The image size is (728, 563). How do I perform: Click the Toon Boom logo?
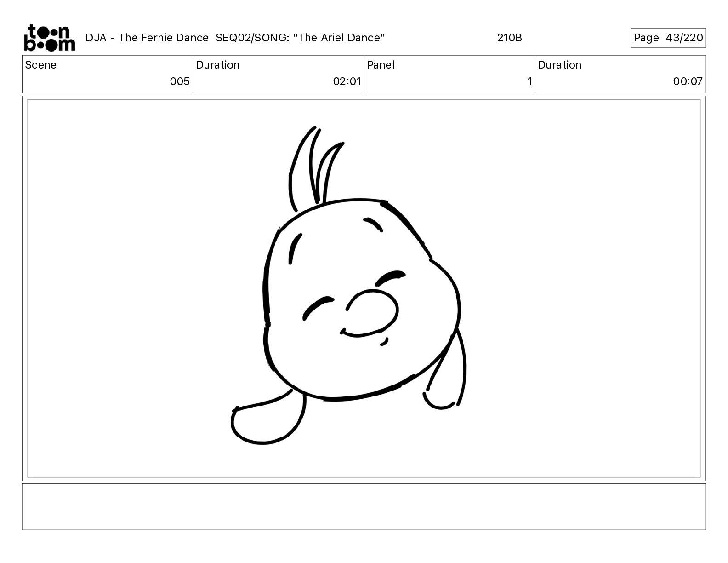pos(49,38)
